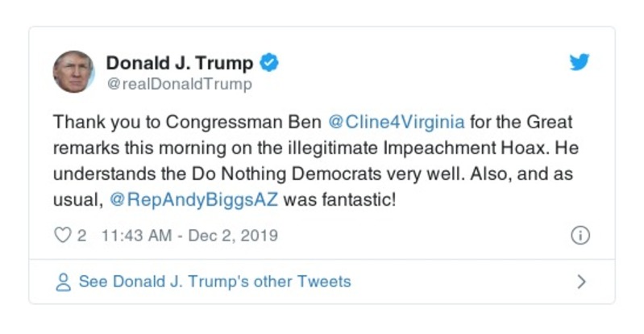The width and height of the screenshot is (644, 334).
Task: Like the tweet with the heart icon
Action: pyautogui.click(x=62, y=236)
